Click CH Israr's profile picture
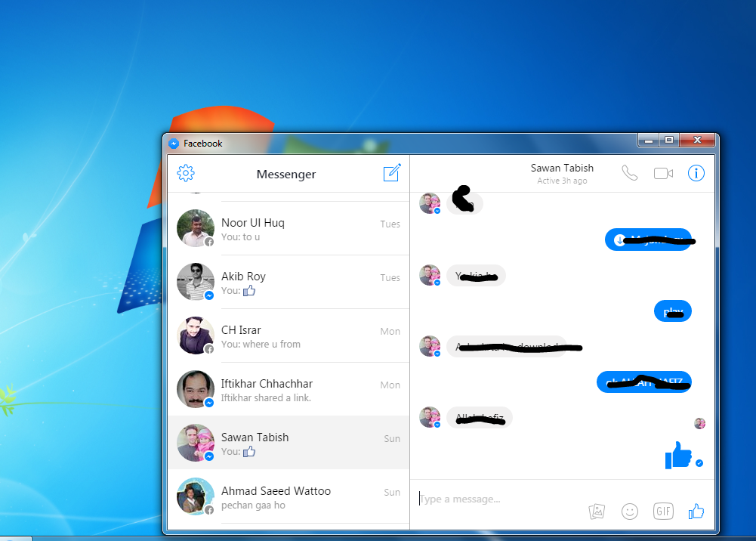 196,335
